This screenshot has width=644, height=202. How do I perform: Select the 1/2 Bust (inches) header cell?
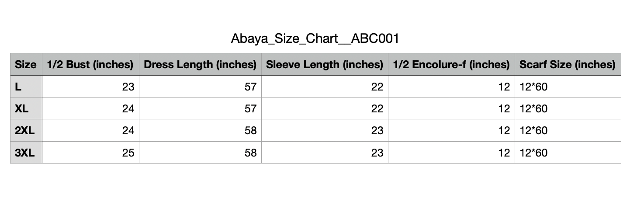[x=90, y=65]
